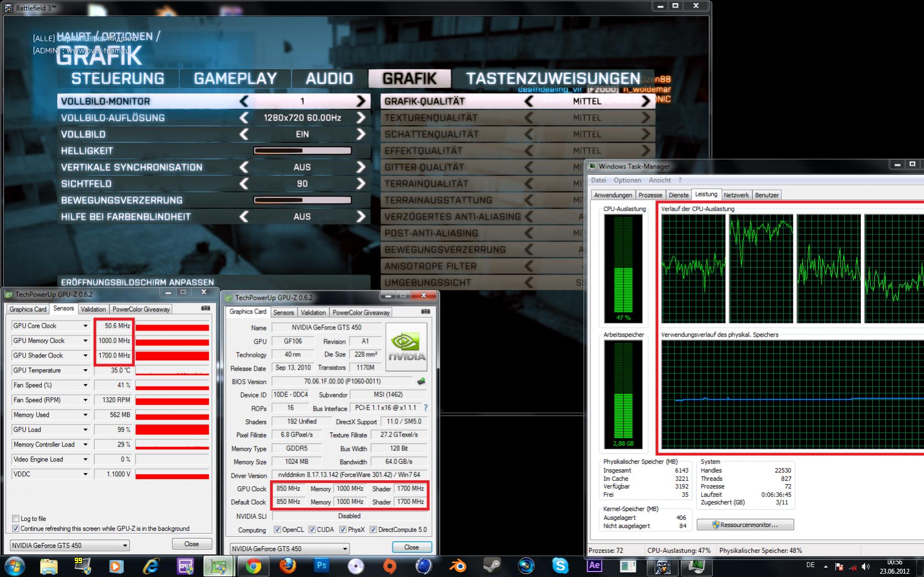
Task: Open Steam from the taskbar
Action: coord(491,566)
